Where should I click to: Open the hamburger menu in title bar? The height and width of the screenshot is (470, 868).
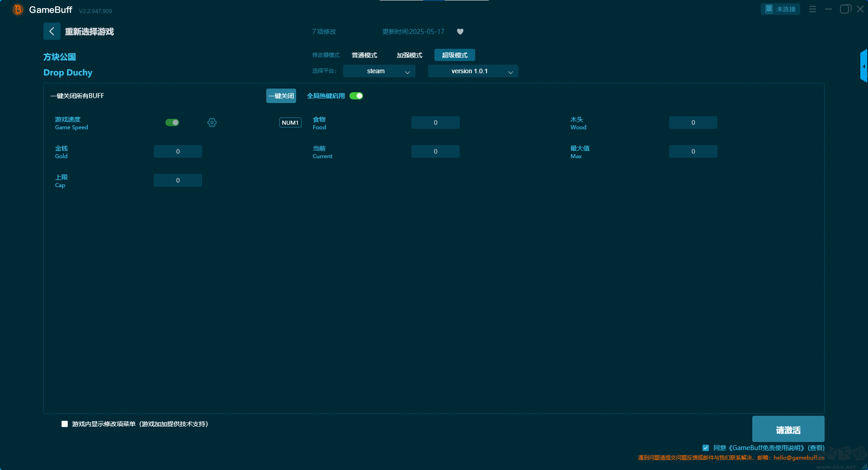pyautogui.click(x=812, y=9)
